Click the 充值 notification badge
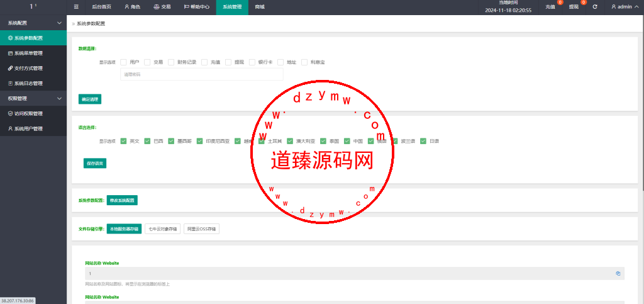This screenshot has width=644, height=304. pos(560,3)
